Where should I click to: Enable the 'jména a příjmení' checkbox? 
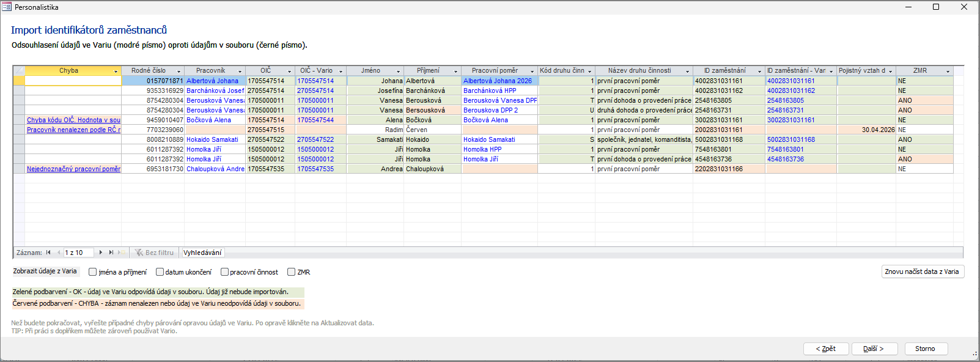[93, 272]
